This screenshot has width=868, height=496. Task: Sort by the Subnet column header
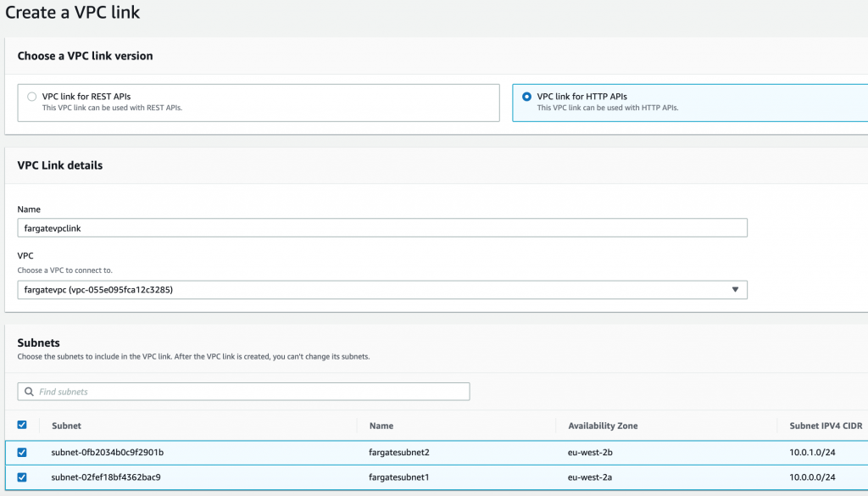[x=66, y=426]
